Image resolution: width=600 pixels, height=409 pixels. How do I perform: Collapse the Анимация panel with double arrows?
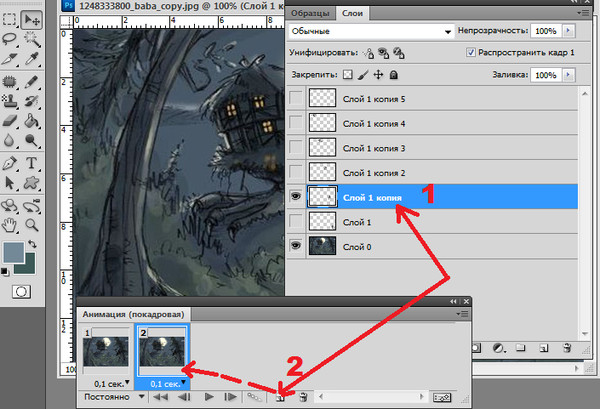(454, 301)
